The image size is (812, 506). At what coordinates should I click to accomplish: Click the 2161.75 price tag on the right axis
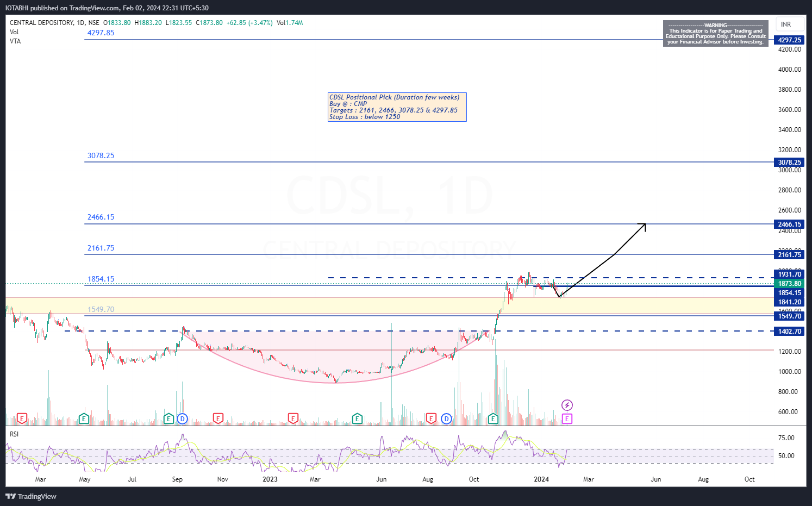(789, 254)
